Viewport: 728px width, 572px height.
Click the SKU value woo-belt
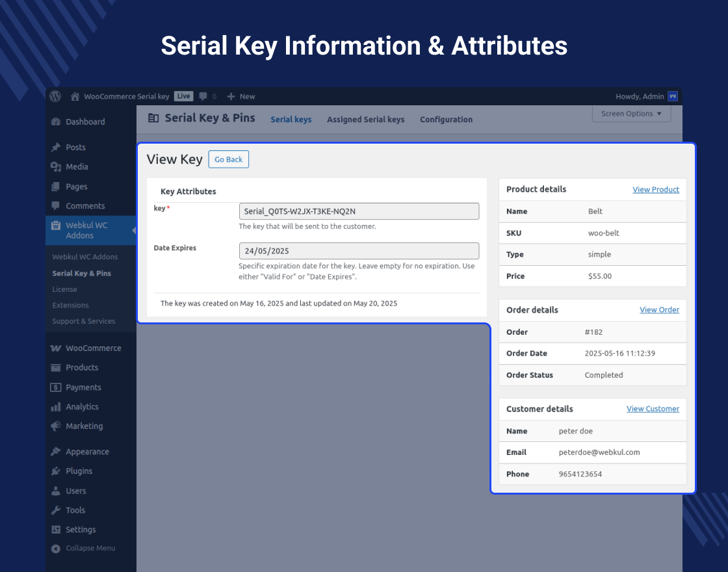pos(604,233)
